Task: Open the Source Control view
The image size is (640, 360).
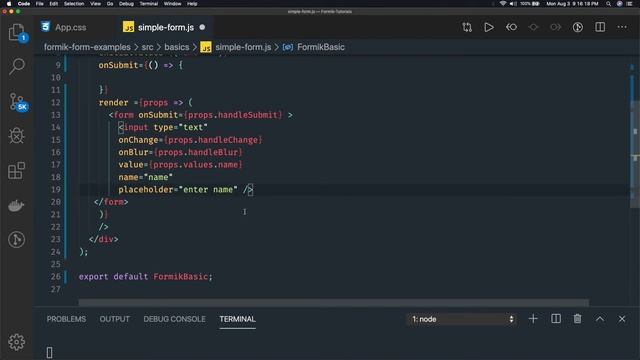Action: coord(17,101)
